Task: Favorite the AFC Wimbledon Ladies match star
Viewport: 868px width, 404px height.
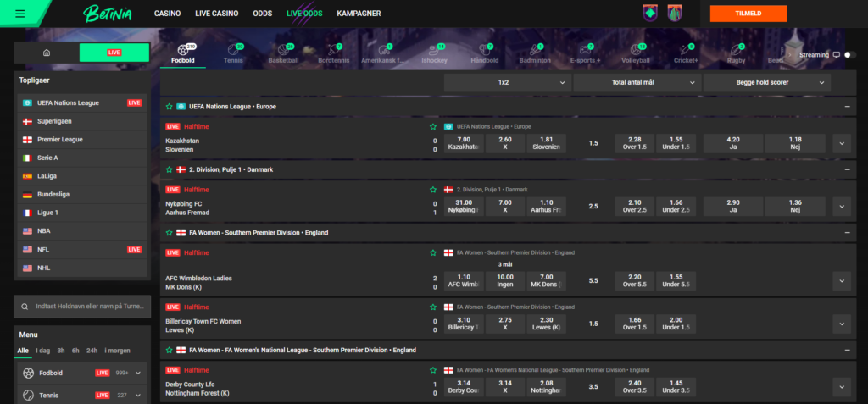Action: [x=433, y=253]
